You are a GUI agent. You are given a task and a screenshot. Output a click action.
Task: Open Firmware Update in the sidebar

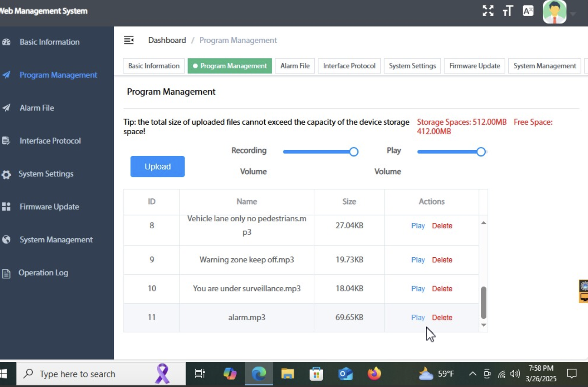pyautogui.click(x=49, y=207)
